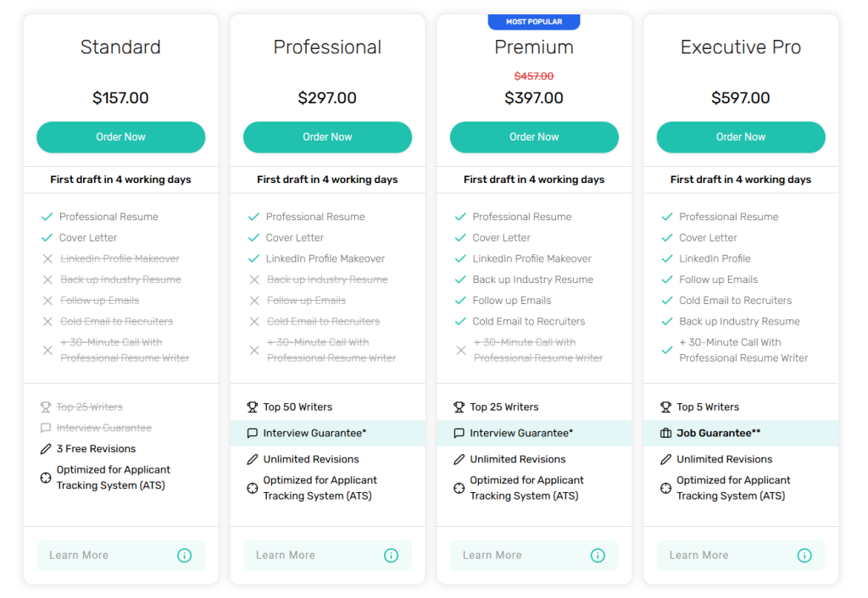Click the info icon in Professional's Learn More
This screenshot has width=868, height=598.
[x=391, y=556]
